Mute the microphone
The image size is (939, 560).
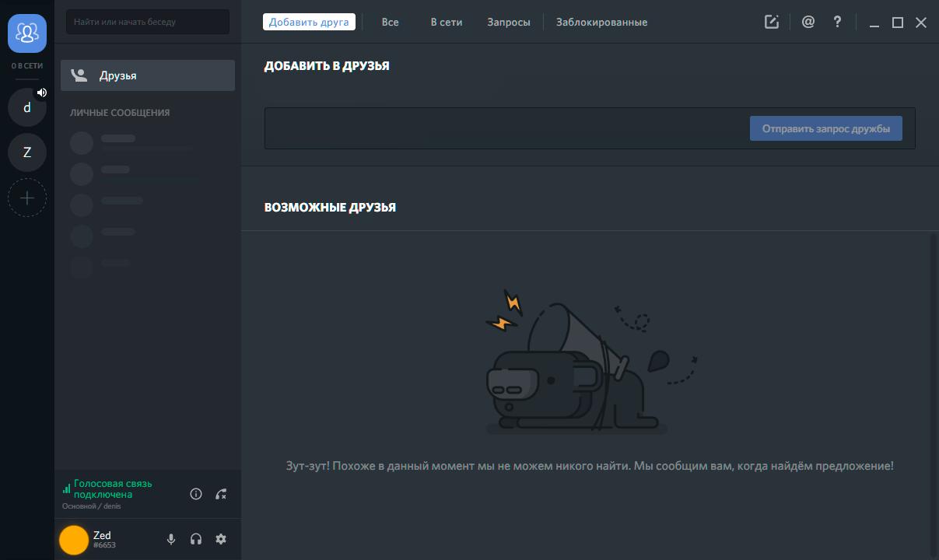click(171, 539)
